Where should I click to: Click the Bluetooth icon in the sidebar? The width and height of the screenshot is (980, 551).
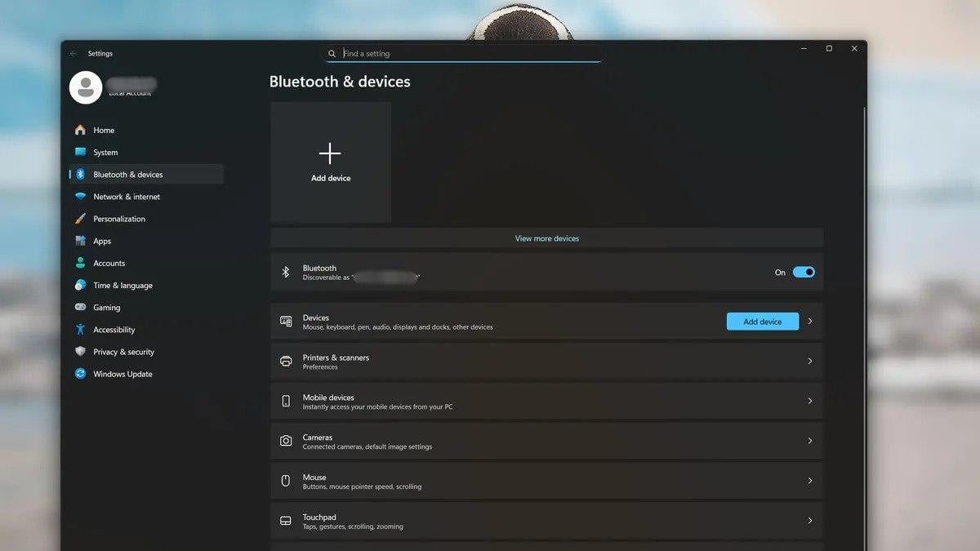tap(80, 175)
